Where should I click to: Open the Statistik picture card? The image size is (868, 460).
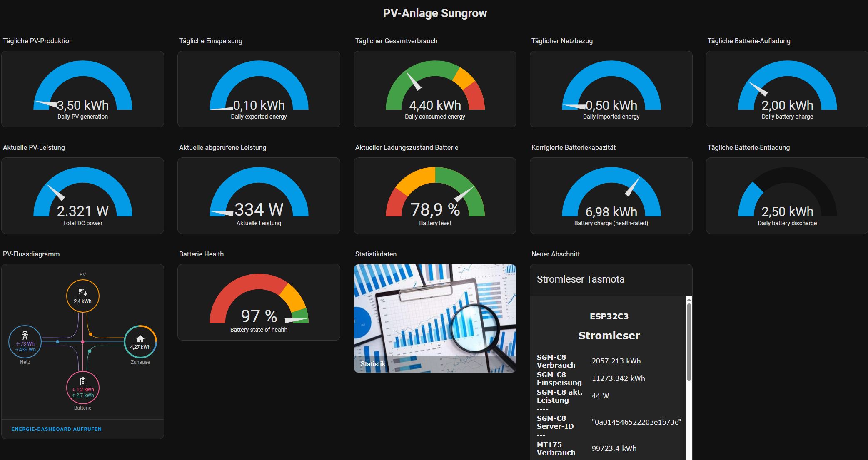click(x=435, y=318)
